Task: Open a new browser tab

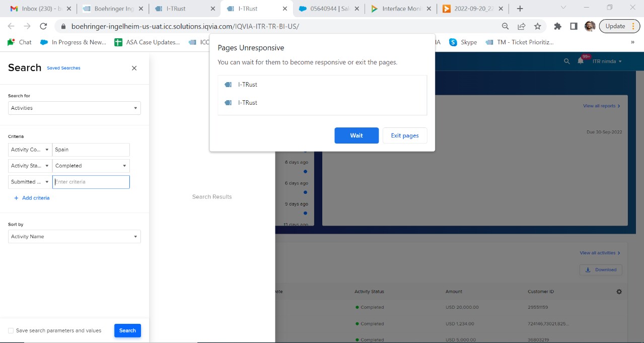Action: pyautogui.click(x=520, y=9)
